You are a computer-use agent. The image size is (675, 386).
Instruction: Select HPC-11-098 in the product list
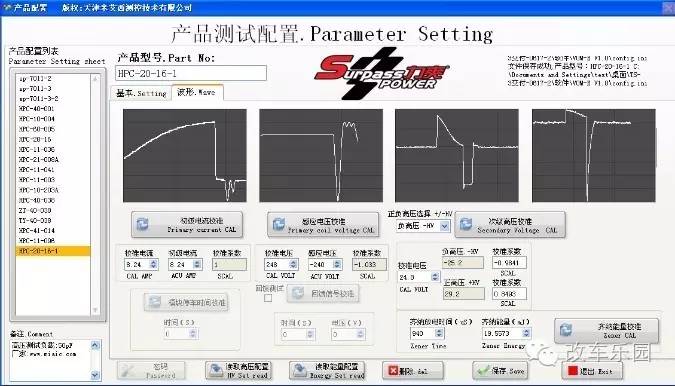53,241
